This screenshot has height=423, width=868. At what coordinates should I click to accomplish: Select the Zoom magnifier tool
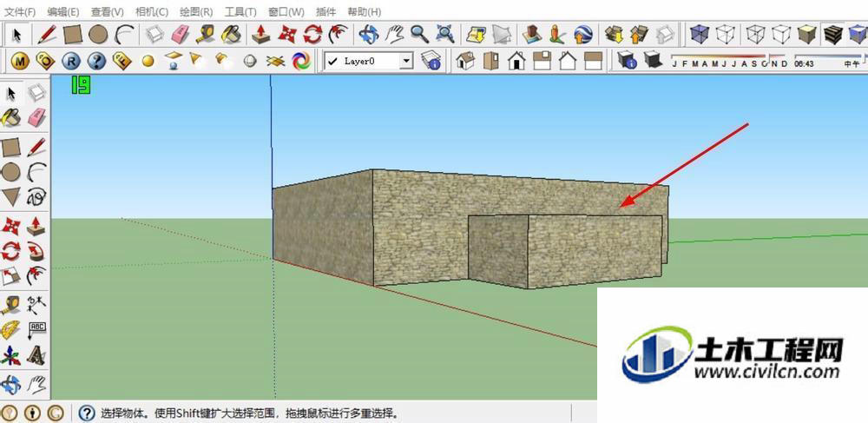pos(419,35)
